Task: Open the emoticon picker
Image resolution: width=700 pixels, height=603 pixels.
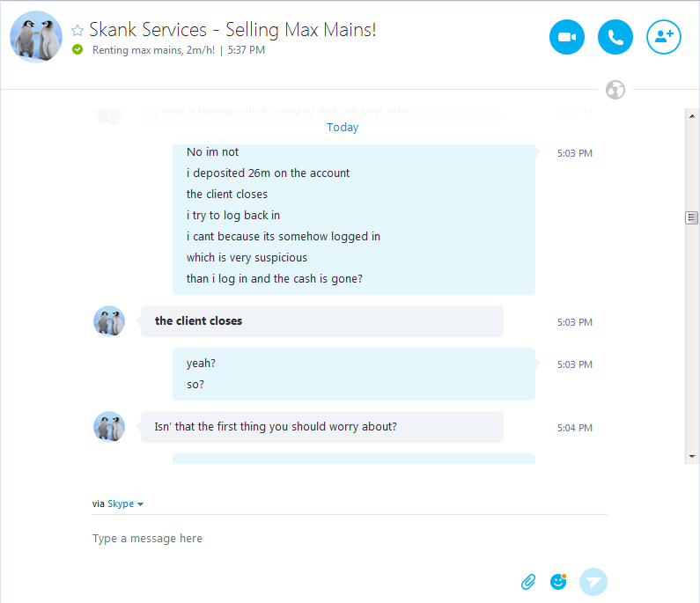Action: click(558, 581)
